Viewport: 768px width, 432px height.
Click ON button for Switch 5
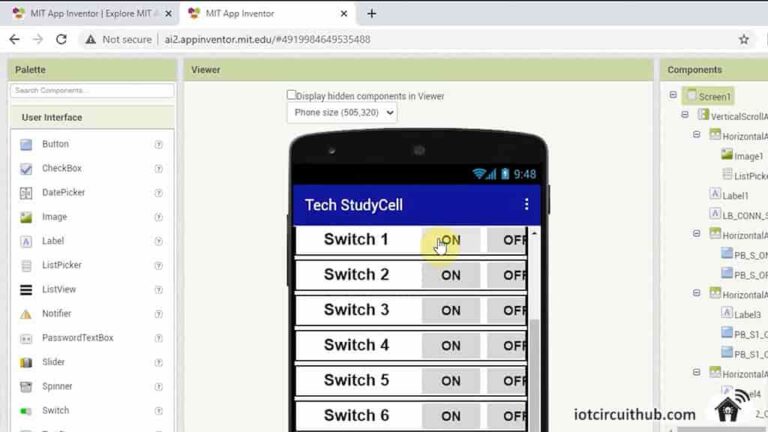click(451, 381)
